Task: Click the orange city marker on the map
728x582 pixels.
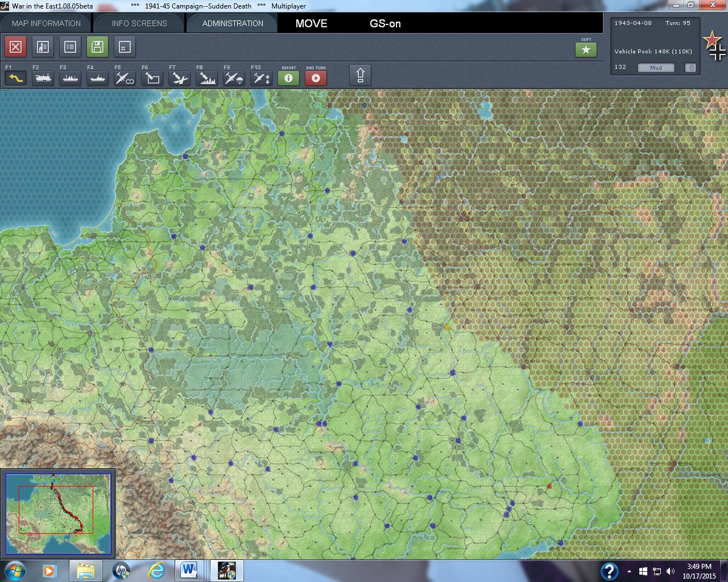Action: point(446,327)
